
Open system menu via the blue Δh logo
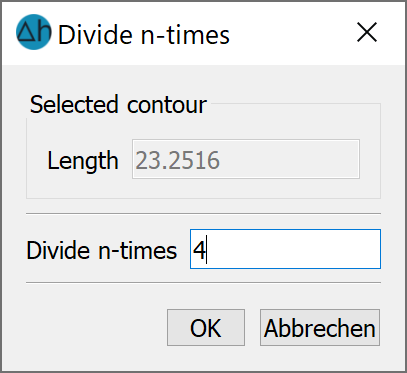click(34, 32)
